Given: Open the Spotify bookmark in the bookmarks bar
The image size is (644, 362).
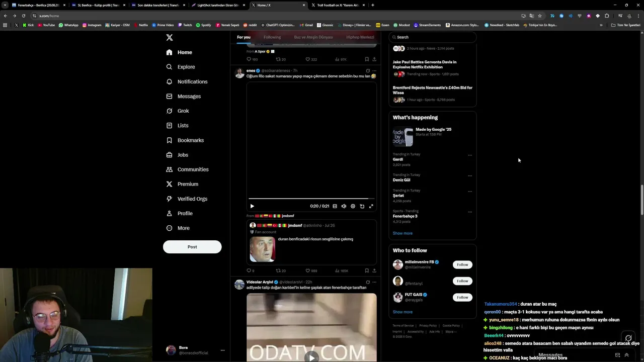Looking at the screenshot, I should 203,25.
